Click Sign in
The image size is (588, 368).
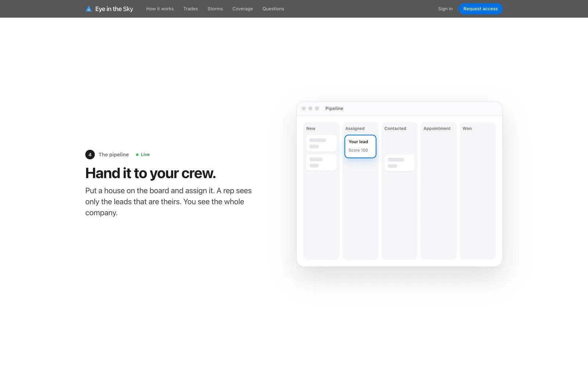(x=445, y=9)
